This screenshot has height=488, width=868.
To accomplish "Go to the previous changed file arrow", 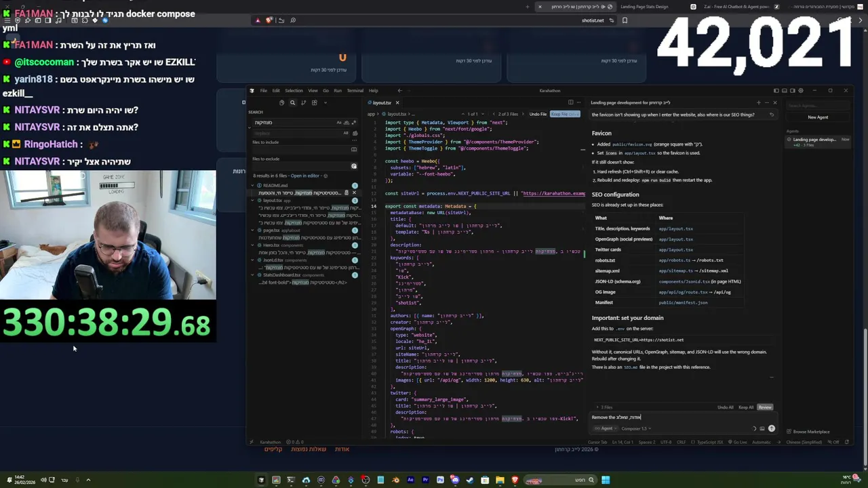I will (x=494, y=114).
